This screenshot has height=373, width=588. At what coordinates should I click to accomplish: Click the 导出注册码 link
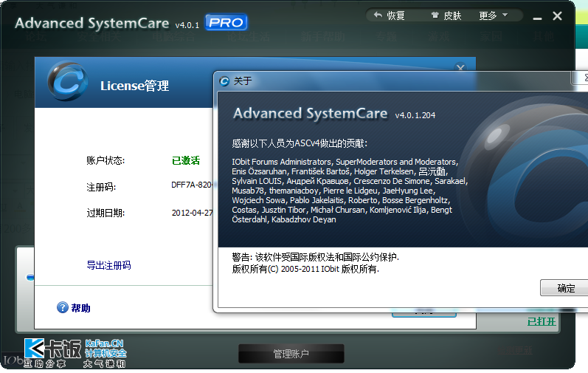tap(108, 265)
